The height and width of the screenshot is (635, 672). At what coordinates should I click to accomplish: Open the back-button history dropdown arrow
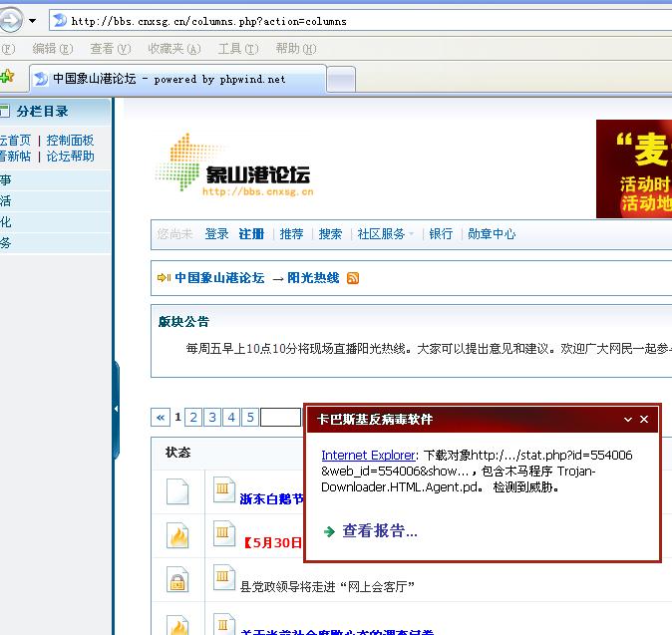pos(33,21)
